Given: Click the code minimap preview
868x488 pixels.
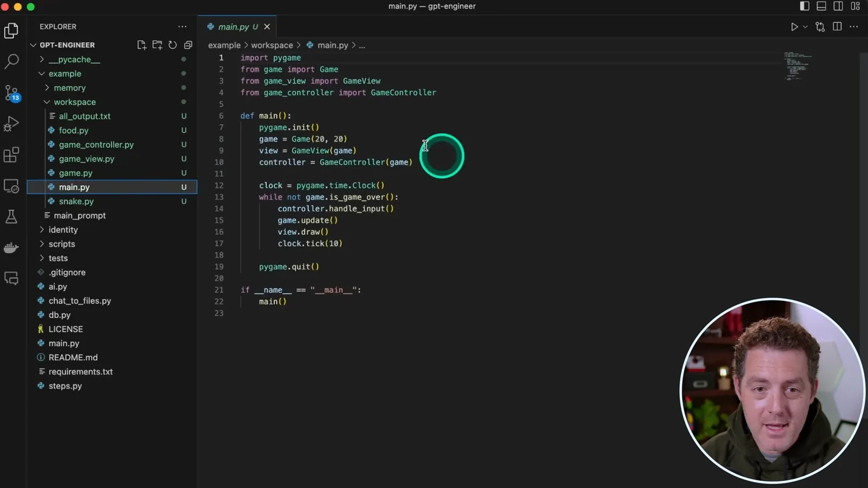Looking at the screenshot, I should point(797,66).
